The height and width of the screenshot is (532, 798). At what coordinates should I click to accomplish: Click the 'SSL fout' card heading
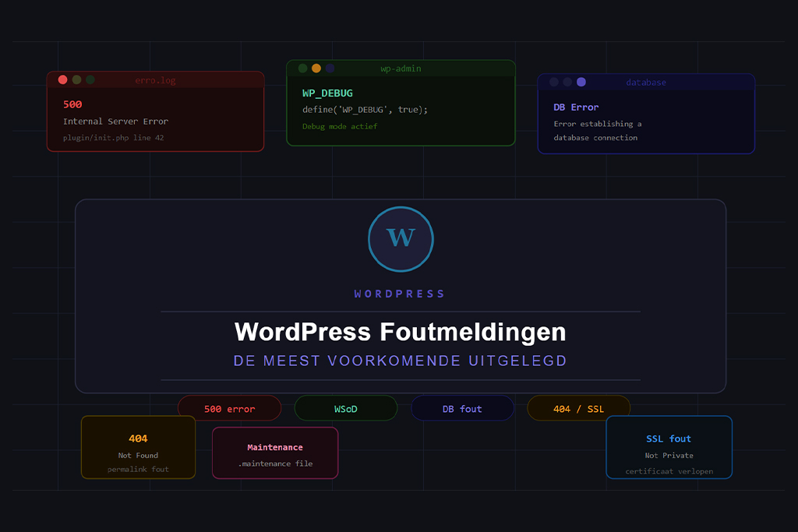pyautogui.click(x=669, y=439)
